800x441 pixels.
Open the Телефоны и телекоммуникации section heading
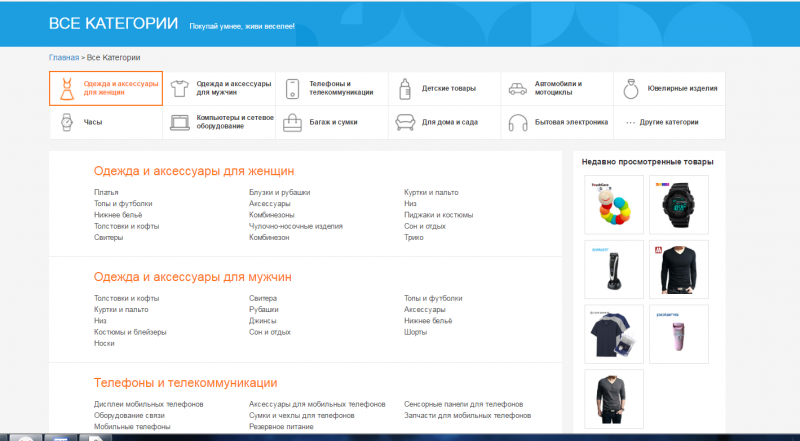point(186,383)
